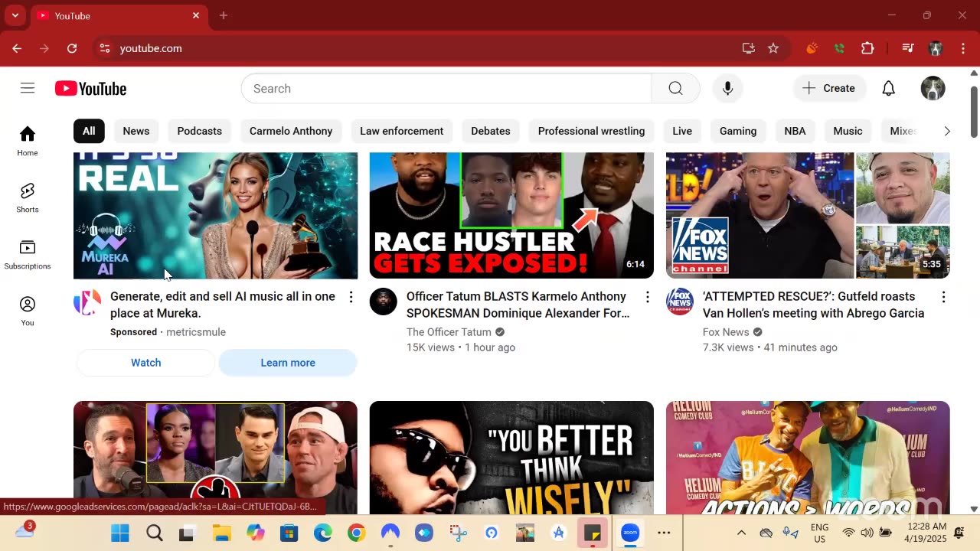
Task: Open the Chrome profile avatar
Action: coord(935,48)
